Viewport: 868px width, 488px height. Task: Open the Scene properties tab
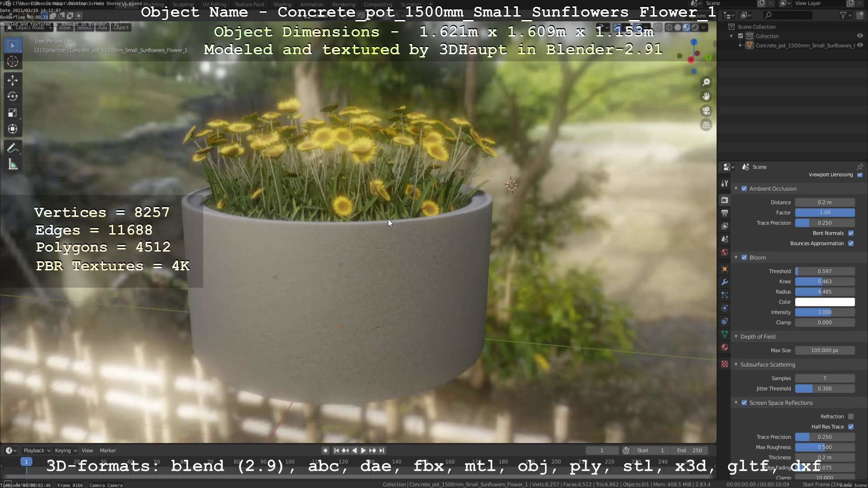(x=725, y=239)
